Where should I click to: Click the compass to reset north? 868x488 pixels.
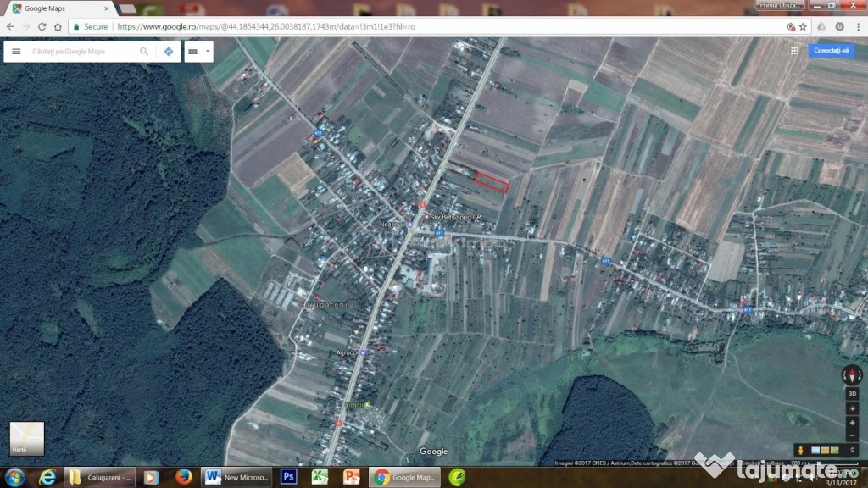point(852,375)
